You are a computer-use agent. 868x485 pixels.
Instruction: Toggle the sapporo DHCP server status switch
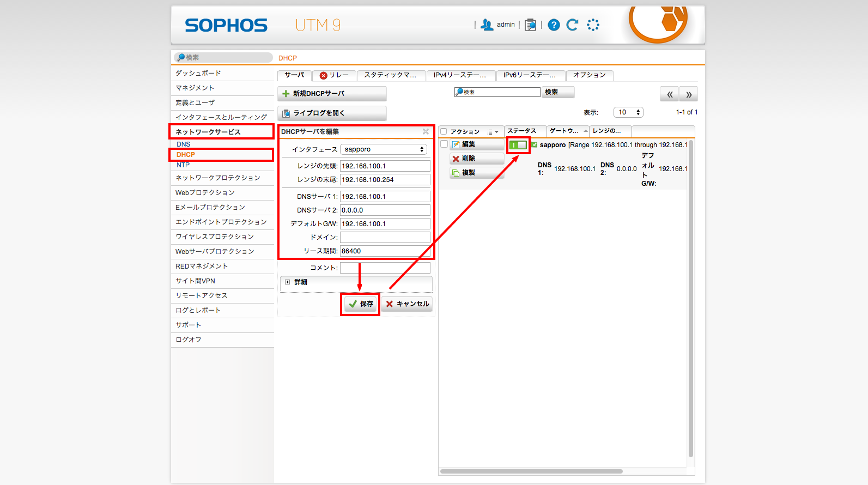tap(518, 145)
